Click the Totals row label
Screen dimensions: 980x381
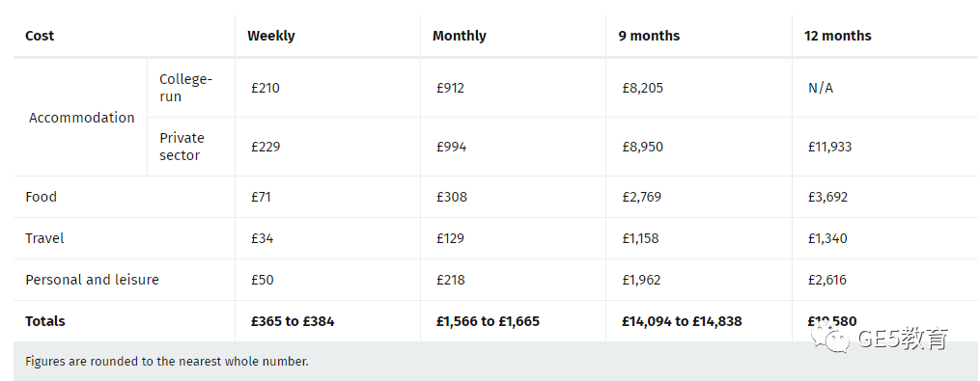[x=45, y=321]
